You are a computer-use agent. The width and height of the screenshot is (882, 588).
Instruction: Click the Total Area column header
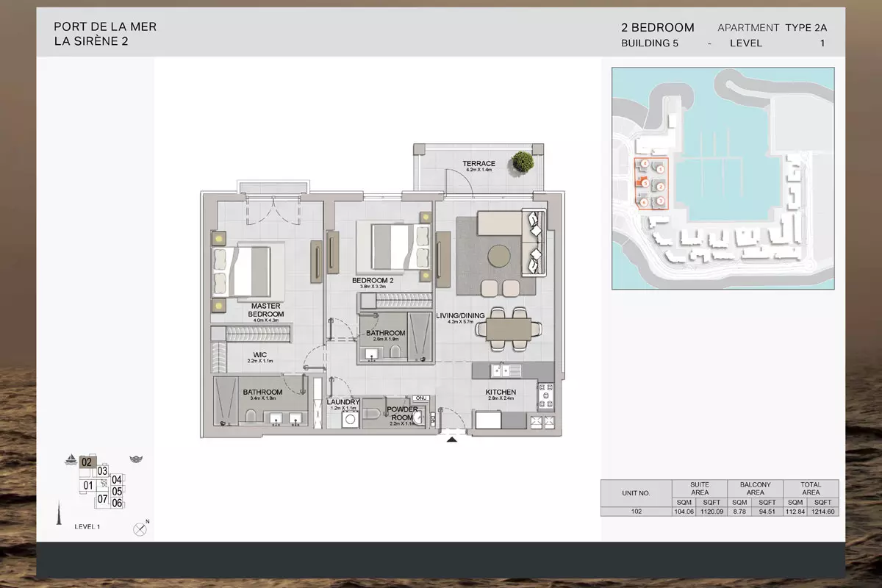811,488
